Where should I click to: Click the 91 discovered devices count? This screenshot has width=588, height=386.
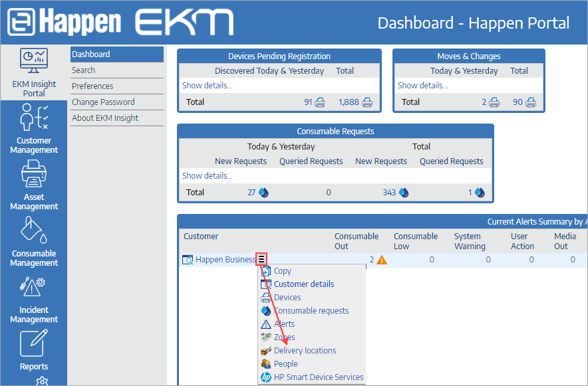[308, 102]
